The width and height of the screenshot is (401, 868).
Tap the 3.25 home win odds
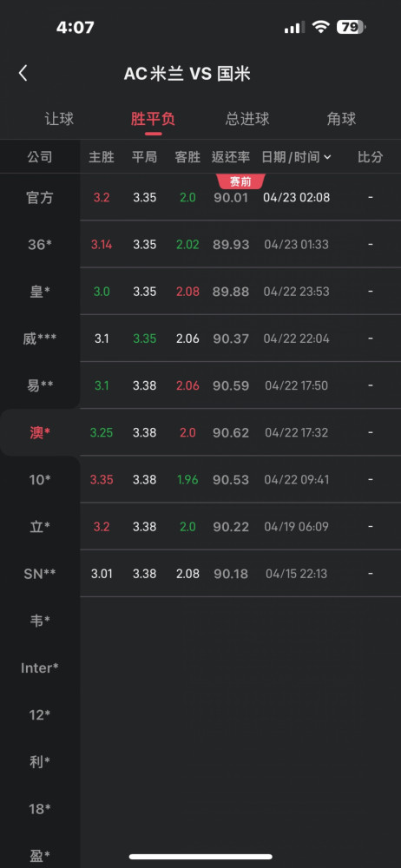(x=102, y=432)
